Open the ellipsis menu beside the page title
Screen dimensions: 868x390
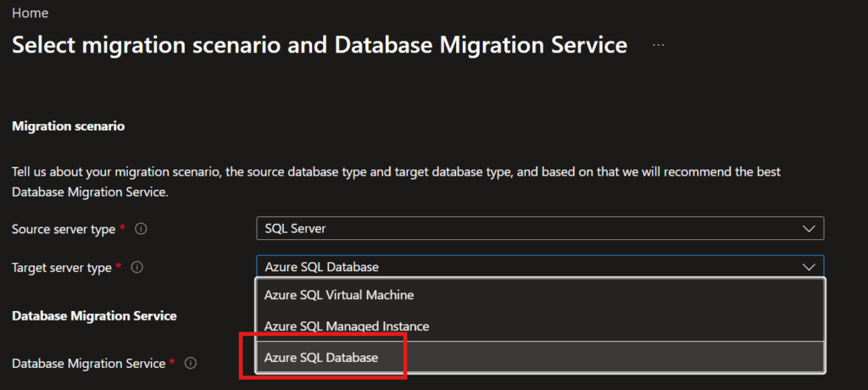[658, 46]
